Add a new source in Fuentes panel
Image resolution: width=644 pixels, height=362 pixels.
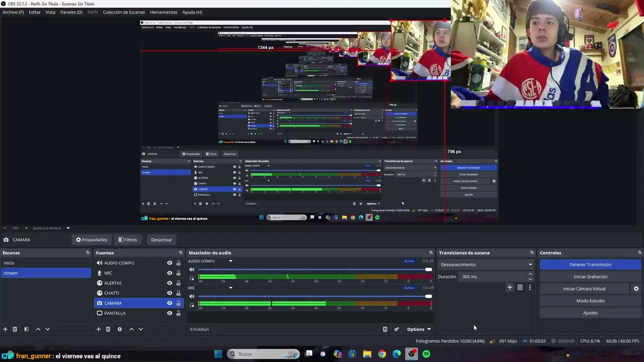coord(99,329)
